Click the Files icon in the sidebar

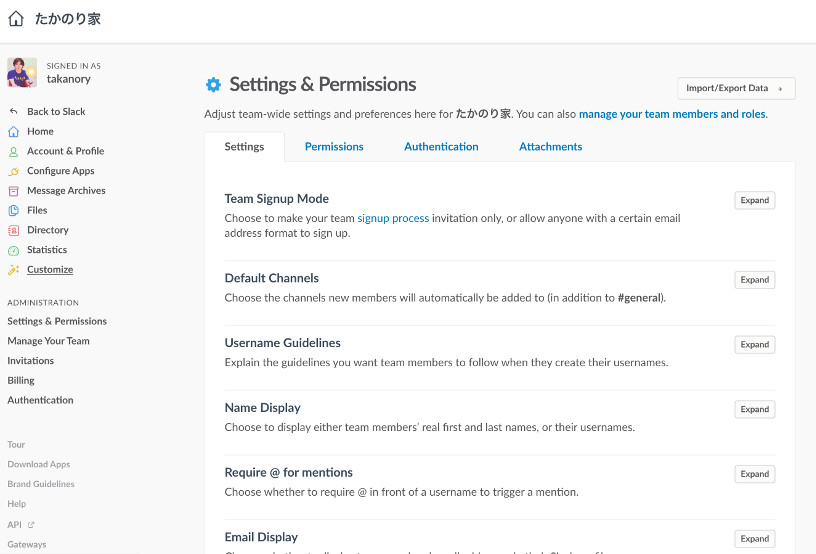14,211
